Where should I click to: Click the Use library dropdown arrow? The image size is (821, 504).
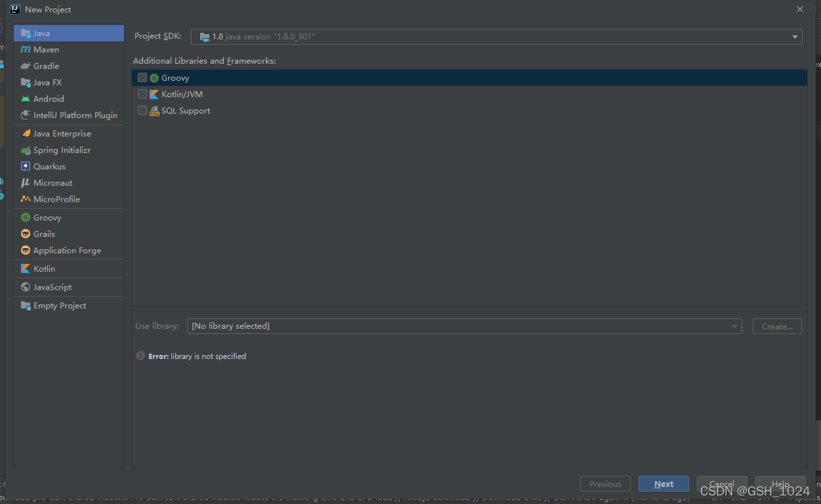coord(734,326)
